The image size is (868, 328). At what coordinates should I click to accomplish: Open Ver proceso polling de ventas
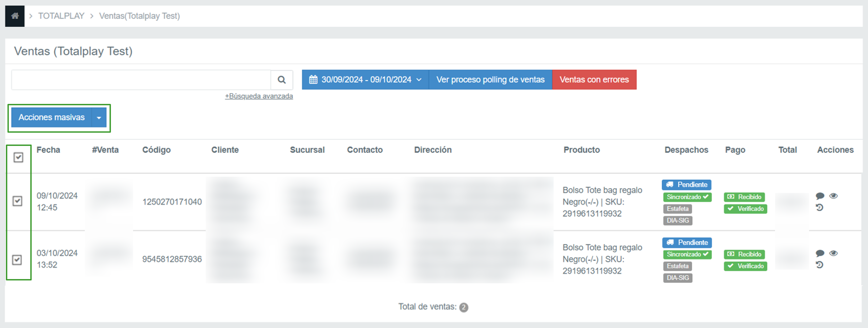pyautogui.click(x=491, y=80)
